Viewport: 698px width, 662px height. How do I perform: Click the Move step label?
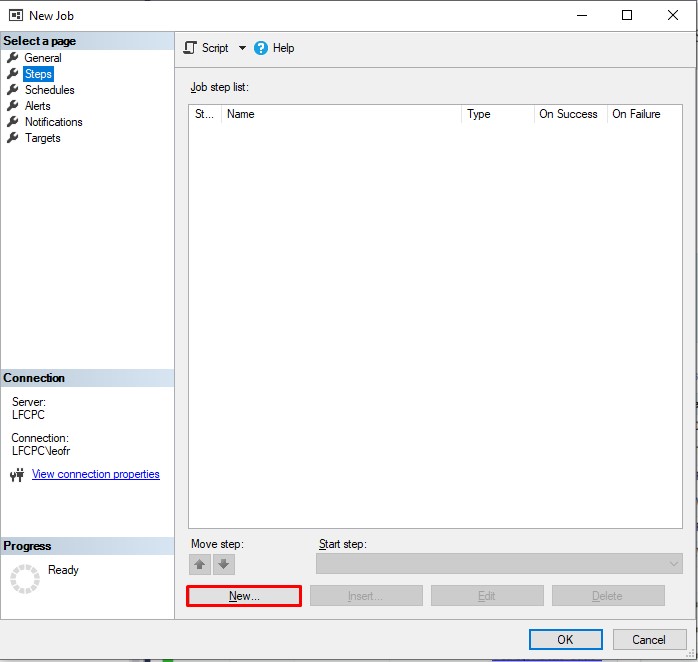coord(217,544)
